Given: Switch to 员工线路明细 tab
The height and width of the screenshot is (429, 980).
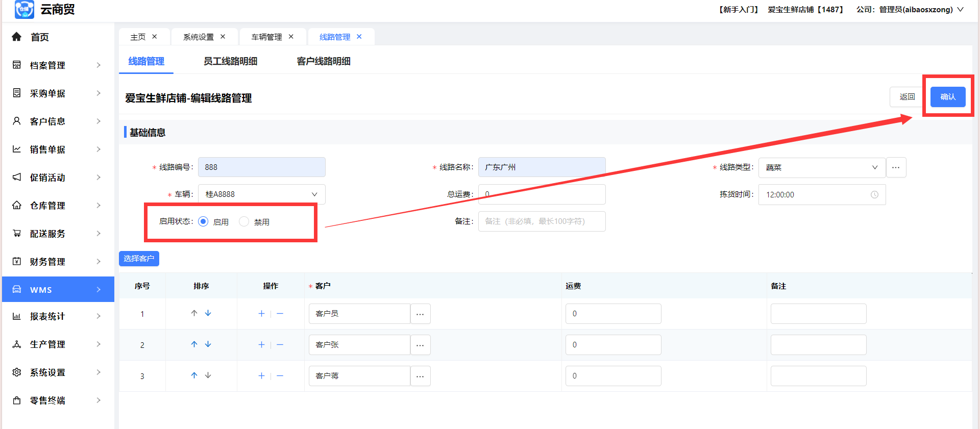Looking at the screenshot, I should coord(230,61).
